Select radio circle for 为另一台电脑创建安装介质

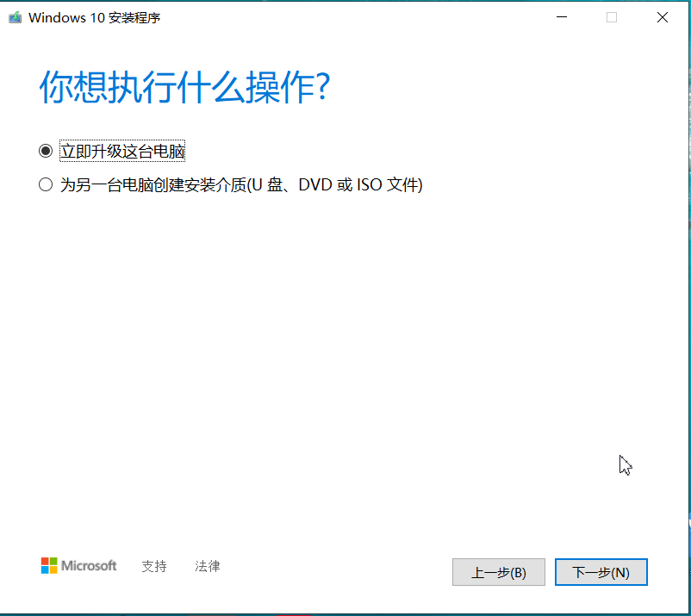point(46,184)
